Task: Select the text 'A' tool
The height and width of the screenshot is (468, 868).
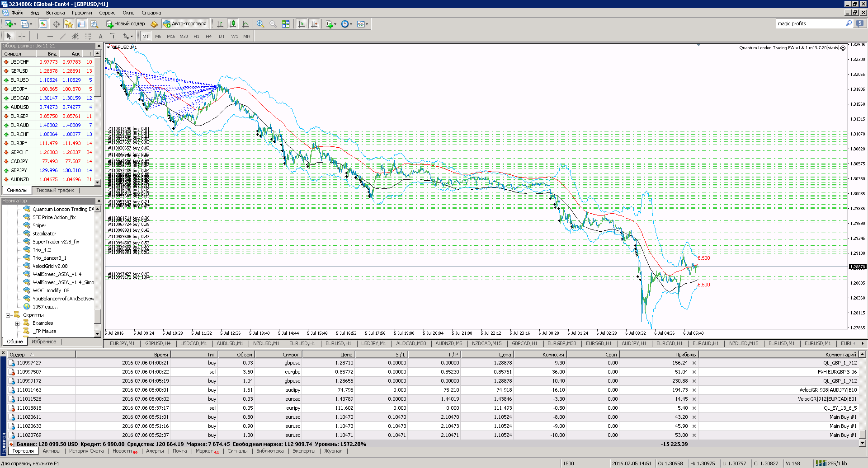Action: click(100, 36)
